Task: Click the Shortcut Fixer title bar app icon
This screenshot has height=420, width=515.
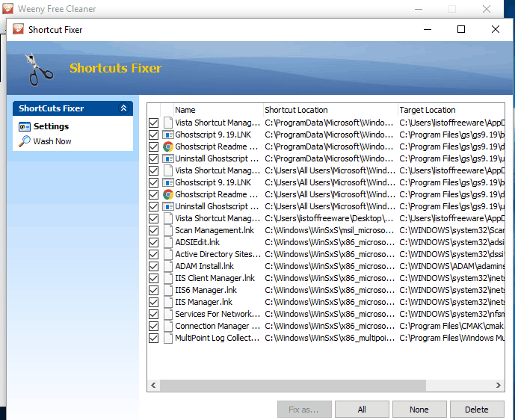Action: click(x=19, y=29)
